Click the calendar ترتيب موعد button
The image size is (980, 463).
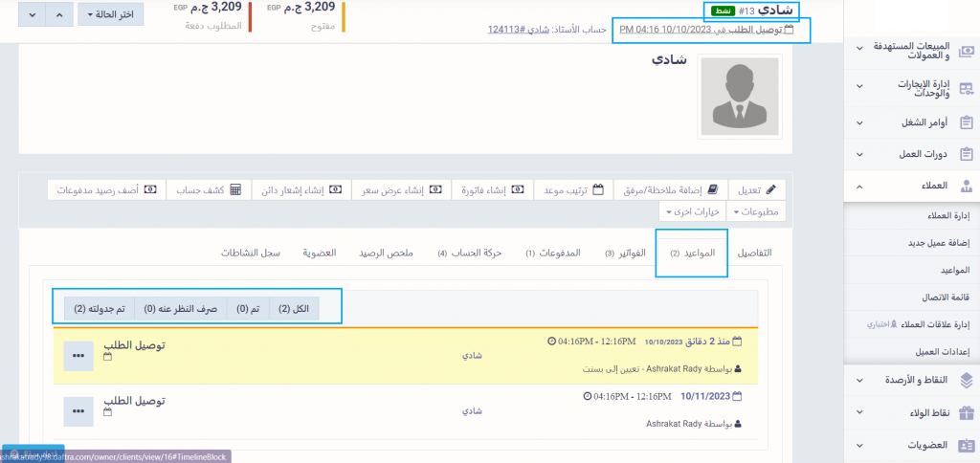[x=571, y=189]
